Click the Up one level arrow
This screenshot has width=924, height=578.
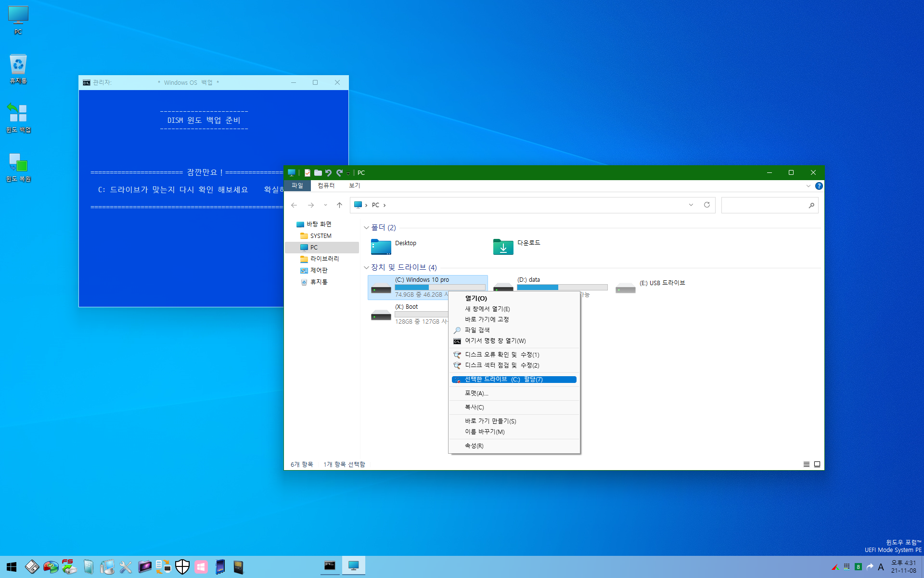[339, 205]
